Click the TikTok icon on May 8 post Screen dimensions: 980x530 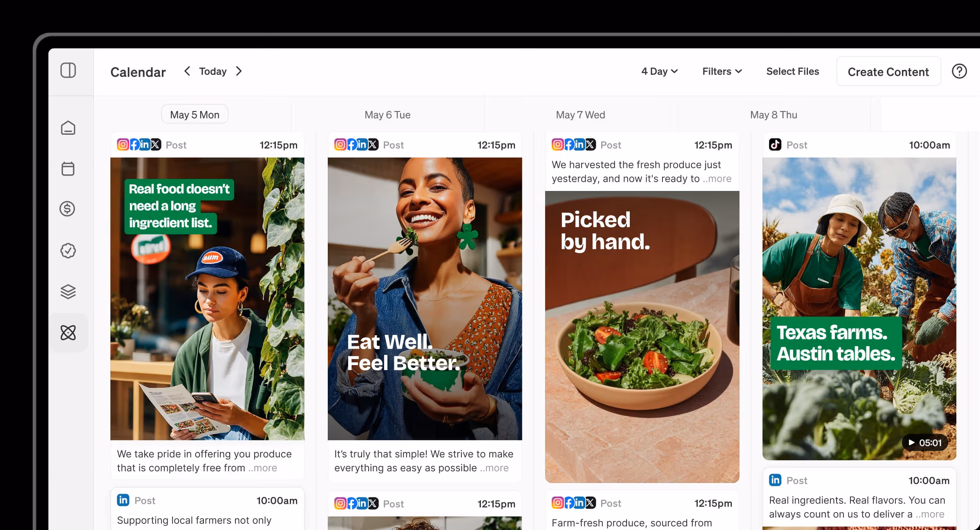[775, 145]
